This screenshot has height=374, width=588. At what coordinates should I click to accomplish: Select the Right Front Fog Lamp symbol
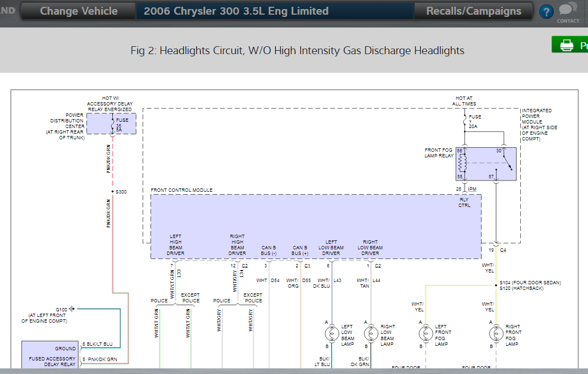coord(495,333)
